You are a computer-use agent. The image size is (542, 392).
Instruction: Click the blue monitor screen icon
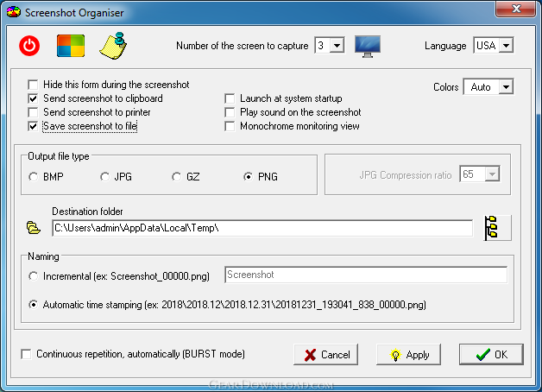click(368, 46)
